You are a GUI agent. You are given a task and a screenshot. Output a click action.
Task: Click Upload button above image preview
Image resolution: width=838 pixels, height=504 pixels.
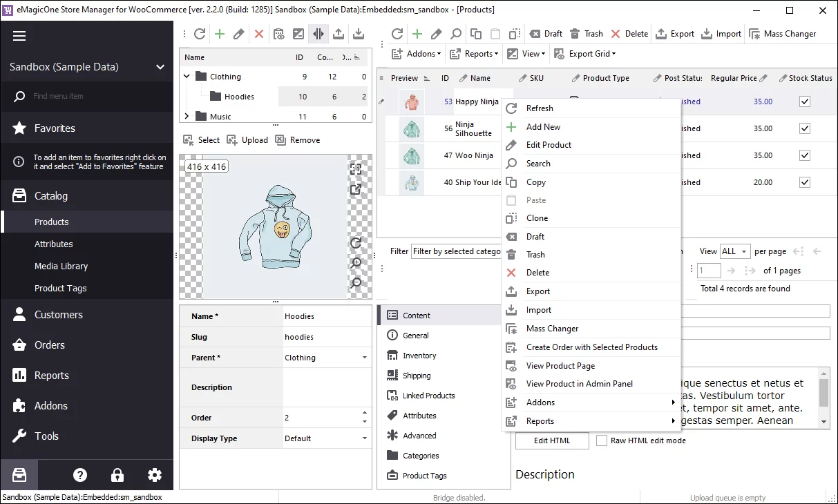point(247,140)
